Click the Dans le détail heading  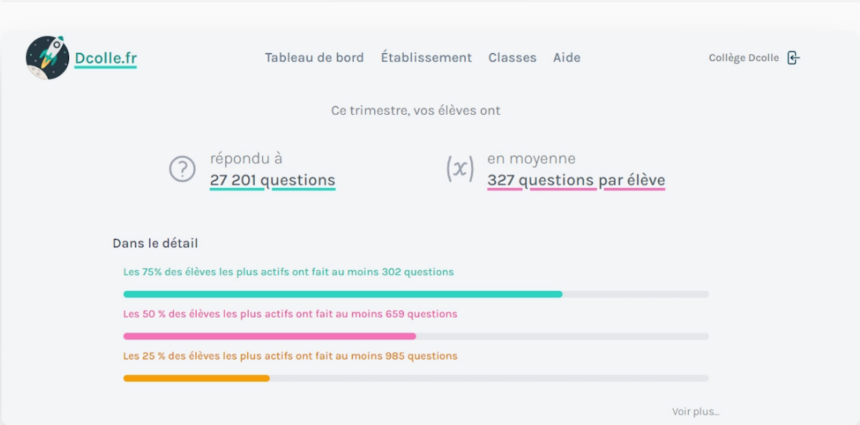pyautogui.click(x=155, y=243)
